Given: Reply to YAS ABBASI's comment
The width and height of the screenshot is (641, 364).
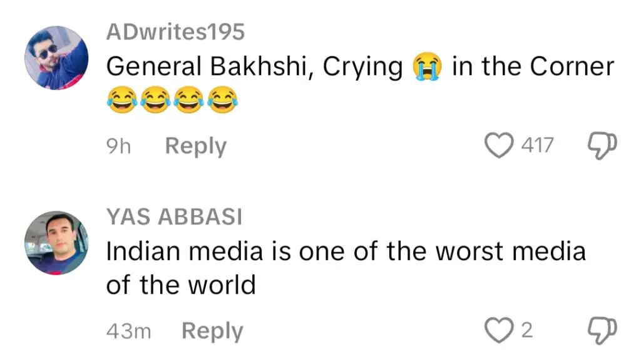Looking at the screenshot, I should 212,331.
